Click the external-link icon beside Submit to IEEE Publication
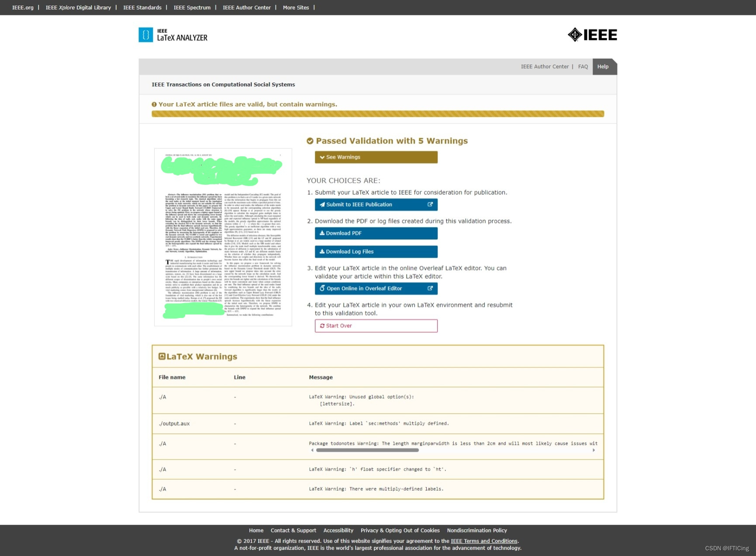Viewport: 756px width, 556px height. pos(430,204)
